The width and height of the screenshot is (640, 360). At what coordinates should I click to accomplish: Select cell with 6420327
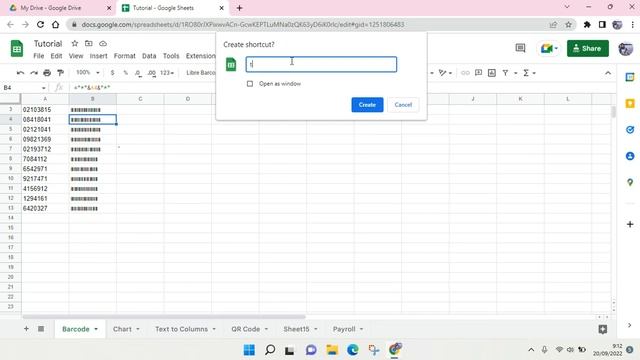pyautogui.click(x=45, y=208)
